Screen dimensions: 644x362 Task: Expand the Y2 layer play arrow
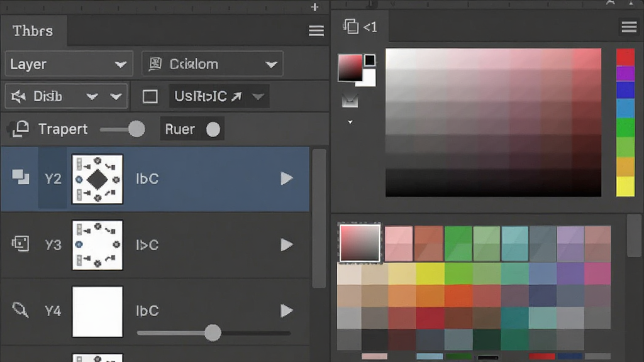pyautogui.click(x=287, y=178)
